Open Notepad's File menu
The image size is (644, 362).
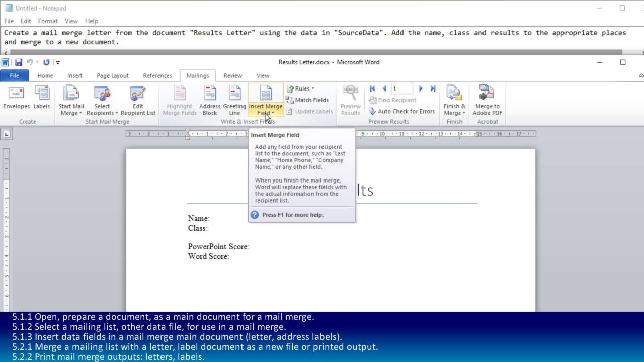[x=9, y=21]
